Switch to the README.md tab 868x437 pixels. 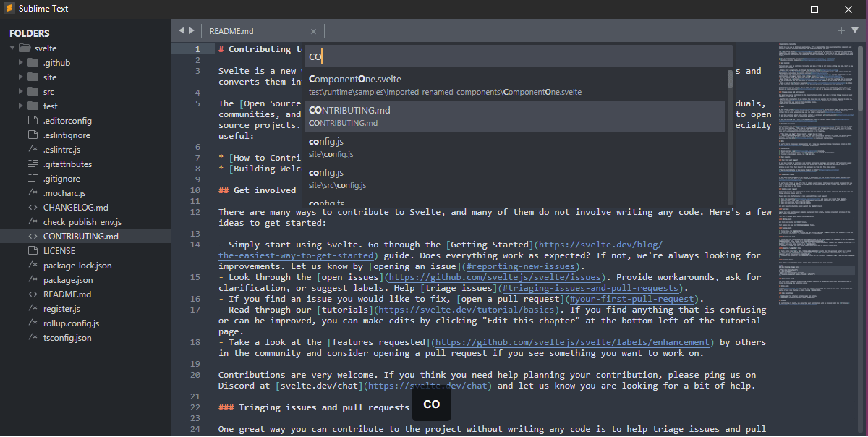point(231,31)
